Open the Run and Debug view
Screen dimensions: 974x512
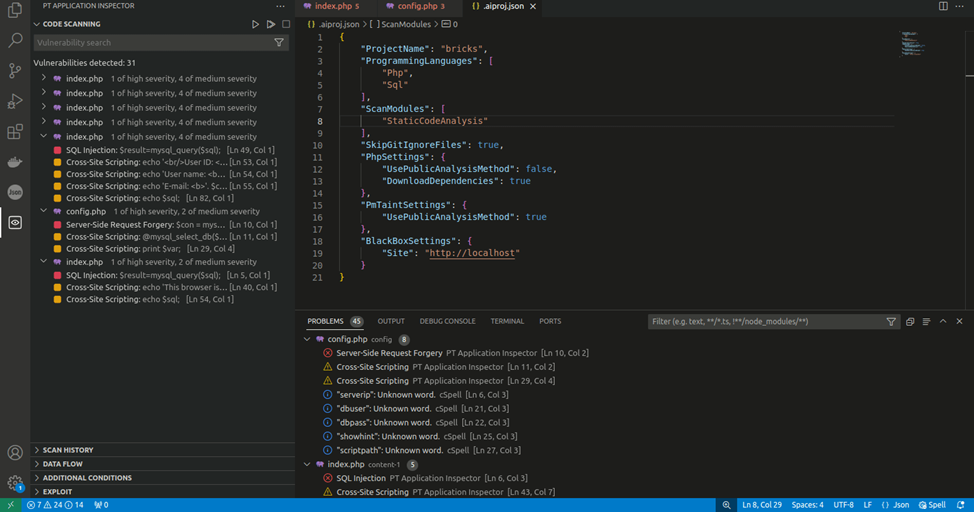click(x=15, y=101)
